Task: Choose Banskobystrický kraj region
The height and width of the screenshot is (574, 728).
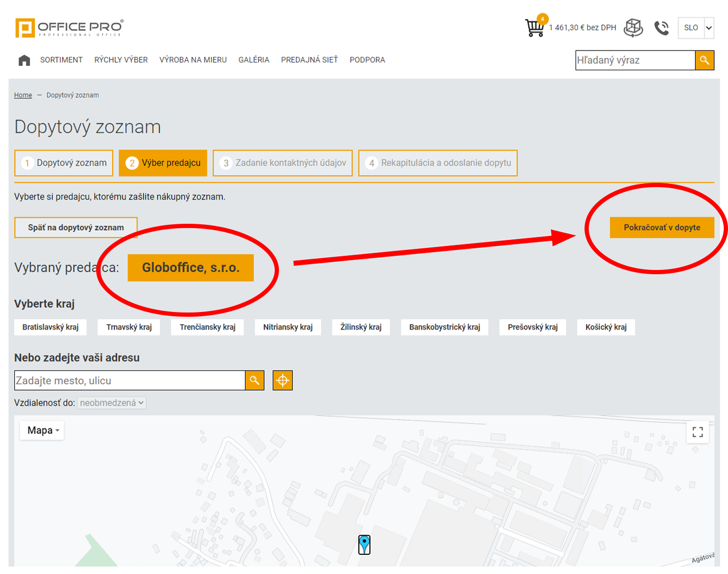Action: click(x=445, y=327)
